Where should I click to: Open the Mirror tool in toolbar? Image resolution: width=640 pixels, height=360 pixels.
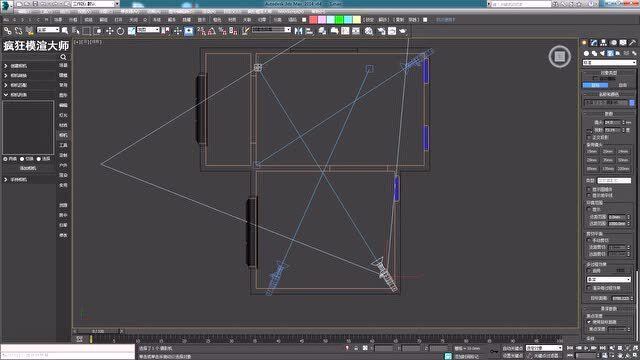coord(298,31)
